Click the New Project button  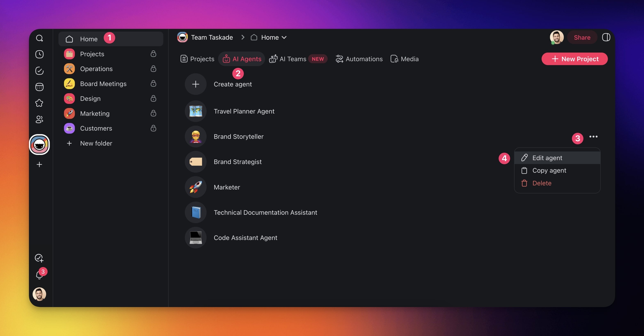click(x=574, y=59)
